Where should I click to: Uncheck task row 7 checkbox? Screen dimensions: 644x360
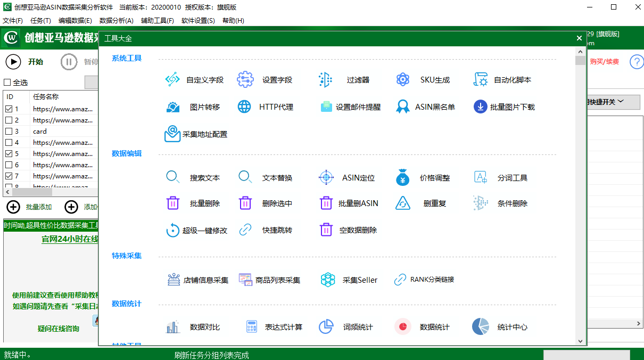9,176
